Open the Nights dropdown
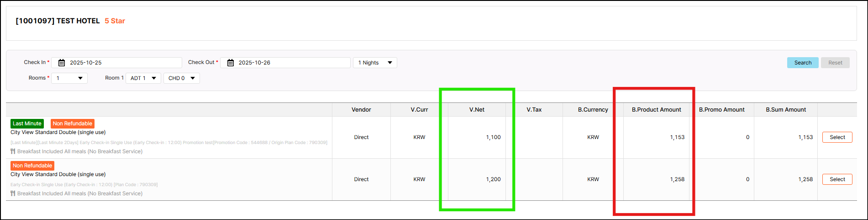This screenshot has width=868, height=220. point(375,63)
